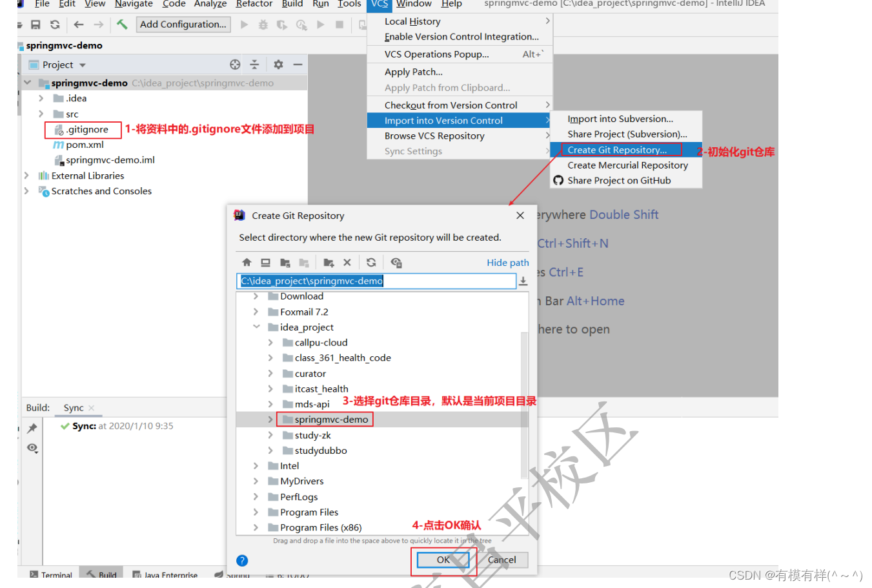Select springmvc-demo.iml file
The image size is (872, 588).
click(110, 160)
